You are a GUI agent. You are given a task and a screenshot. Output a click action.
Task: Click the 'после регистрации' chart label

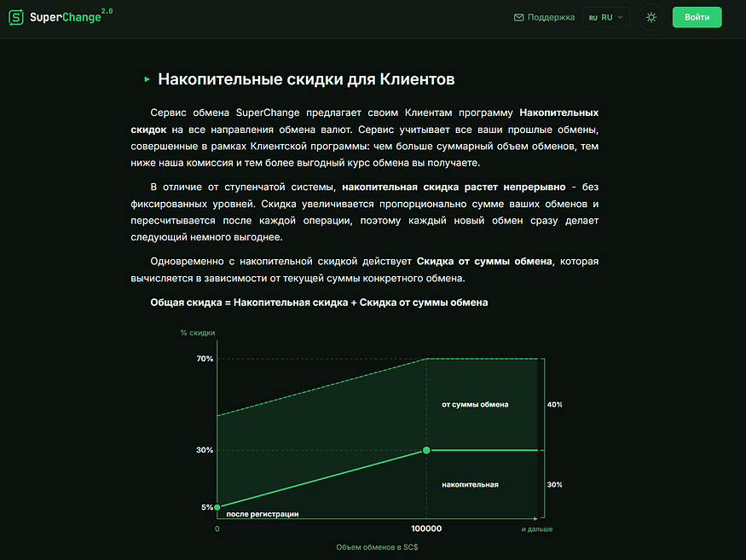(263, 514)
